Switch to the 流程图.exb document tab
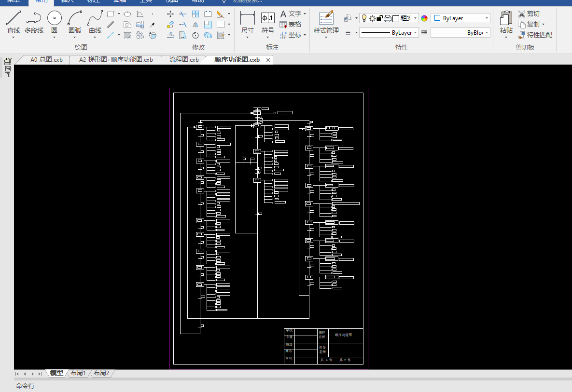This screenshot has height=392, width=572. [184, 60]
